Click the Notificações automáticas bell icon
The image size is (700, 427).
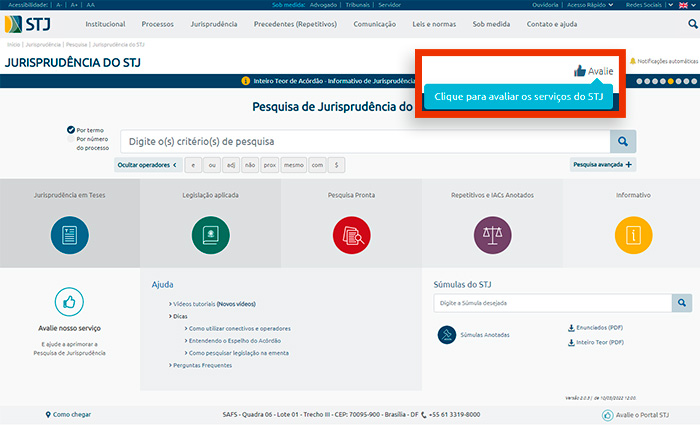tap(633, 61)
